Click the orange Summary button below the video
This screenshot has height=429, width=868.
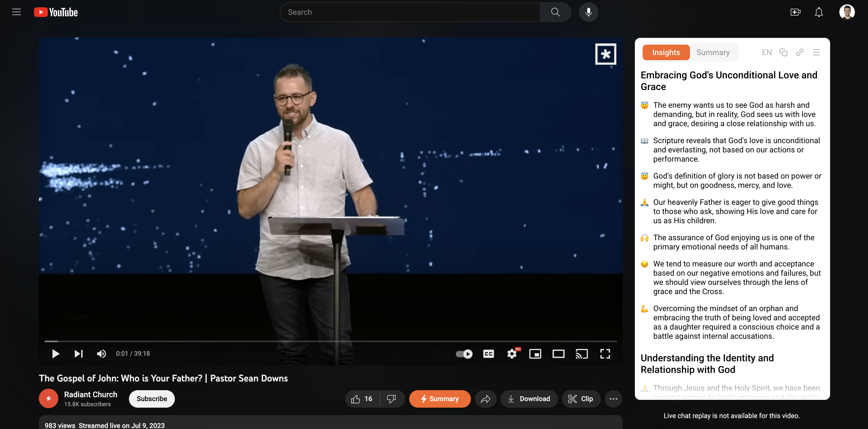tap(440, 399)
